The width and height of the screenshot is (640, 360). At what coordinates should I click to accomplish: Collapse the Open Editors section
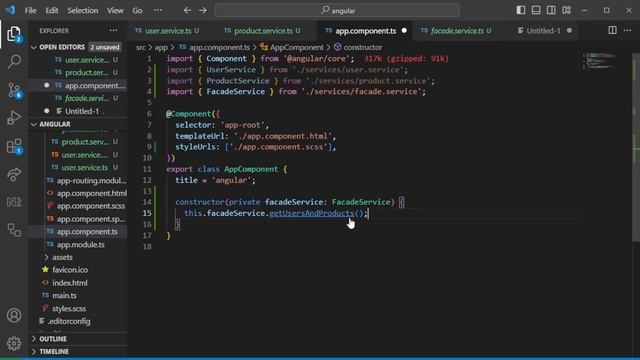coord(62,47)
